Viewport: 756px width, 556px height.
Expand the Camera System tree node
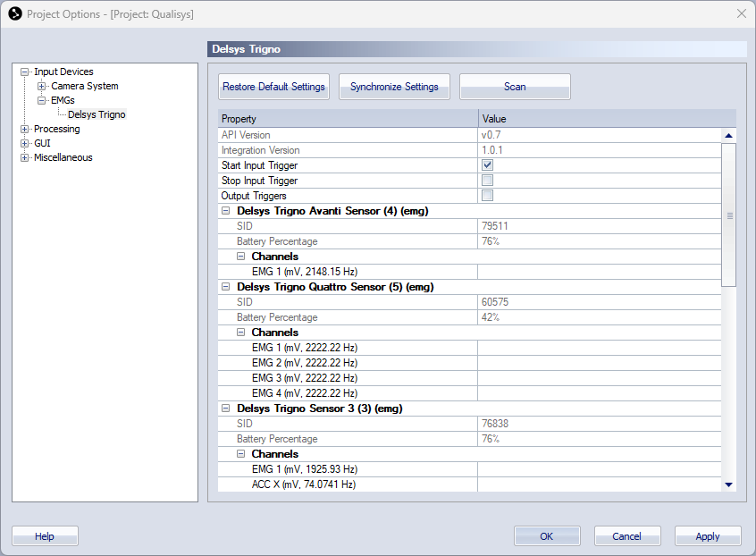(x=42, y=87)
